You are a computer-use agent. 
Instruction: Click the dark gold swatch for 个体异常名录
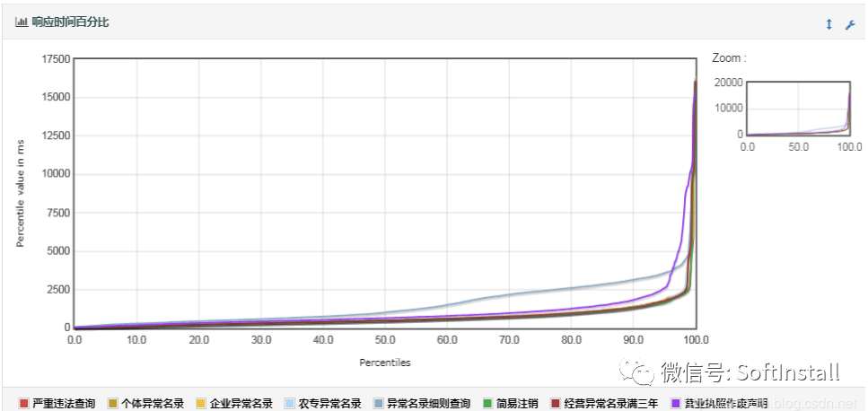[x=112, y=403]
